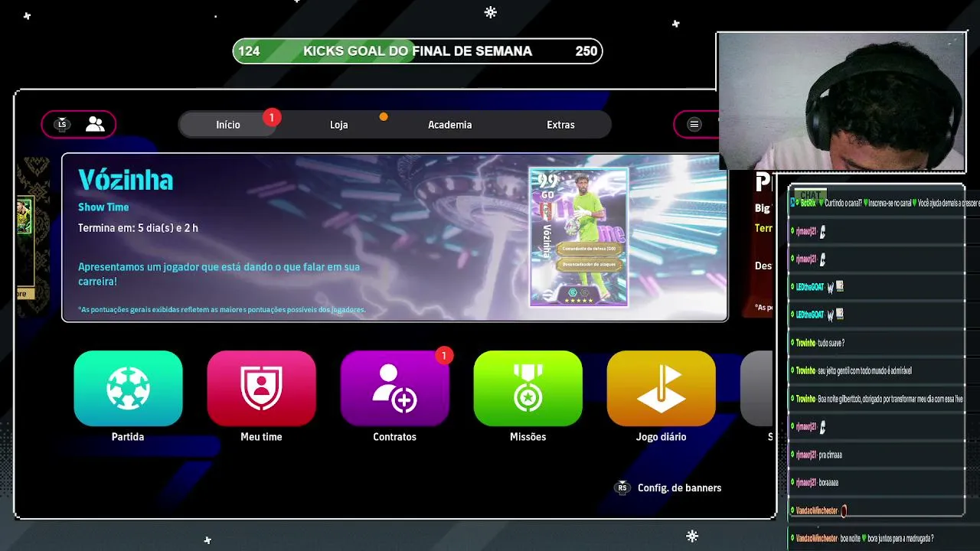Click the Config. de banners label
This screenshot has width=980, height=551.
[679, 487]
